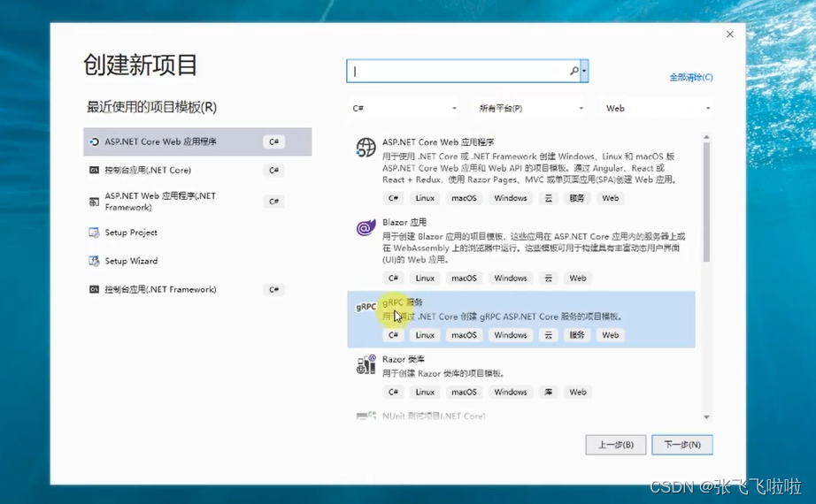
Task: Click icon beside ASP.NET Web 应用程序(.NET Framework)
Action: (x=94, y=202)
